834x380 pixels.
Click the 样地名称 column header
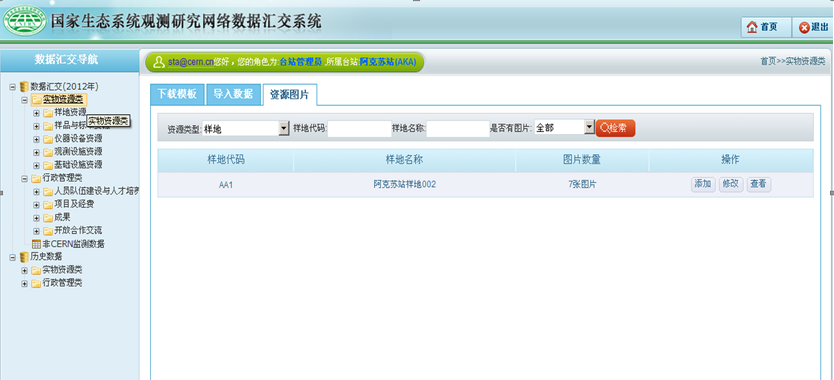(404, 160)
